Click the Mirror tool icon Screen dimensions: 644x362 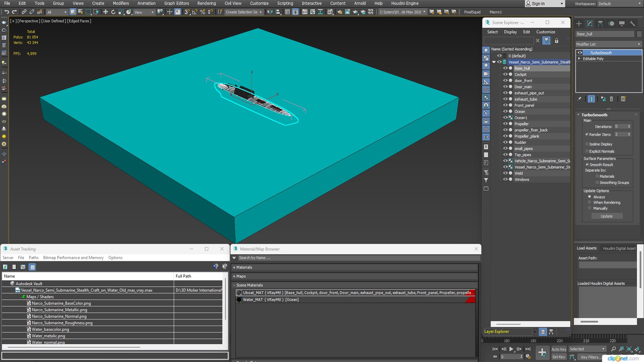tap(270, 12)
